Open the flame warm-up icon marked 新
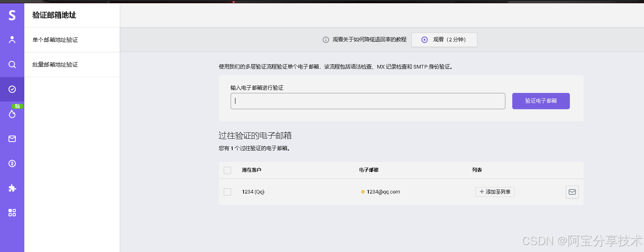This screenshot has width=644, height=252. point(12,114)
